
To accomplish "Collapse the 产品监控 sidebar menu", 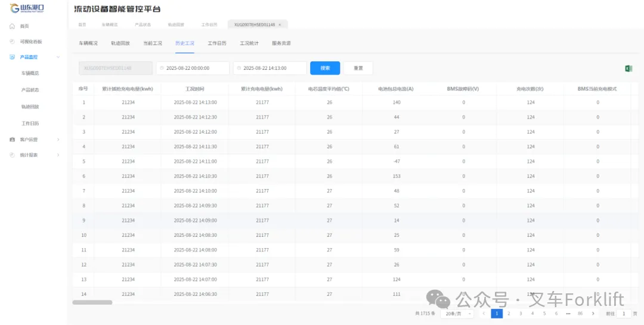I will (58, 57).
